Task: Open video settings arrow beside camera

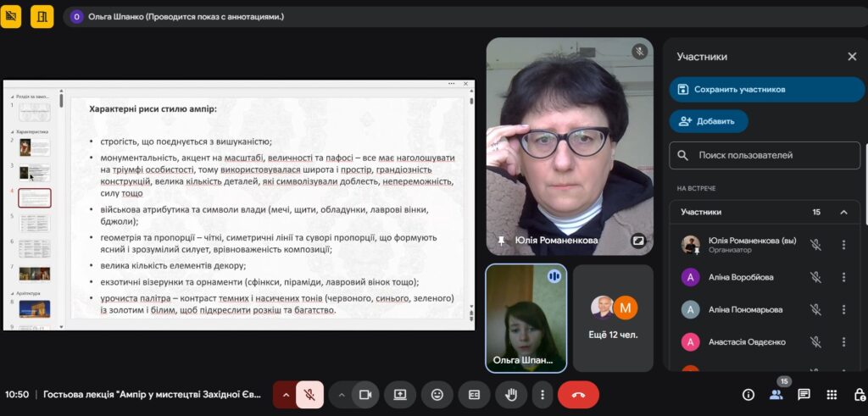Action: (x=342, y=395)
